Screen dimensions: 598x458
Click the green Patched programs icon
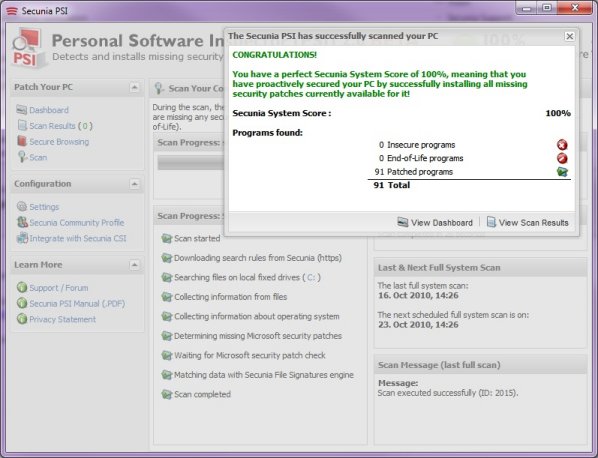point(562,172)
